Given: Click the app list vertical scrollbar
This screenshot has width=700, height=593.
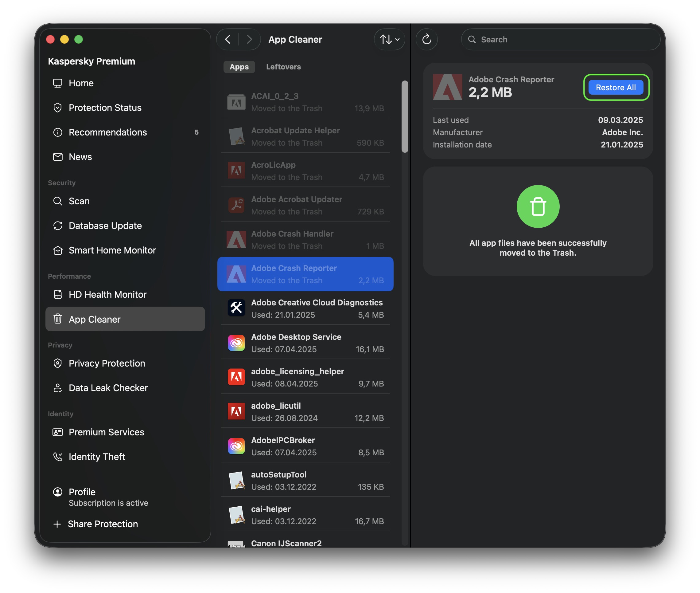Looking at the screenshot, I should click(405, 116).
